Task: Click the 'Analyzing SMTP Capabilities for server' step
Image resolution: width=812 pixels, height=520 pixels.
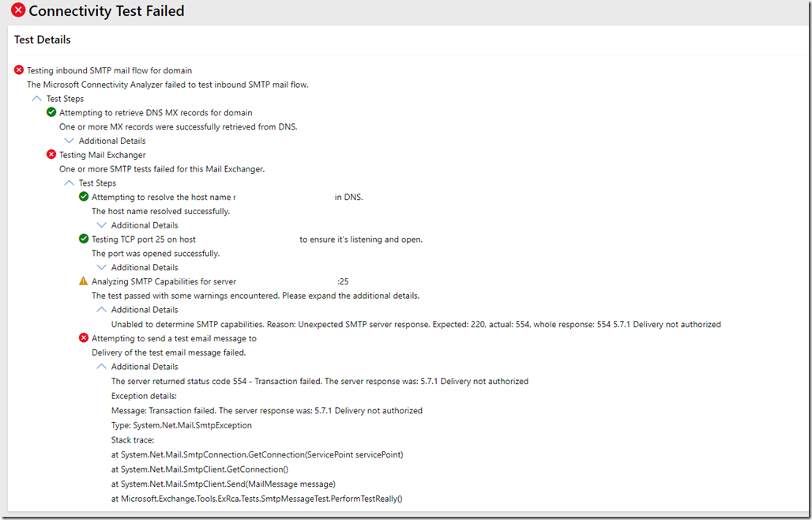Action: pos(164,281)
